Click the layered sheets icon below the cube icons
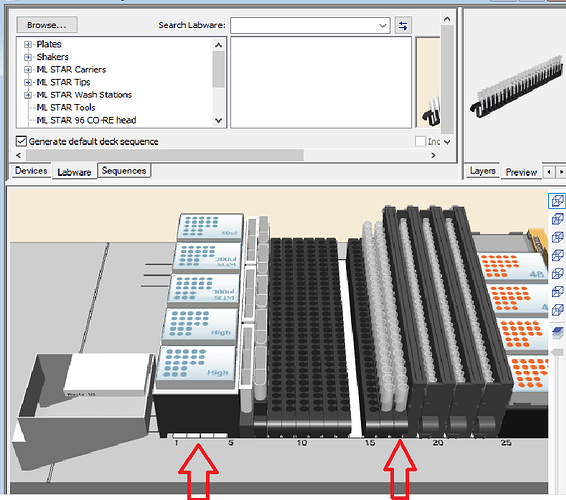Screen dimensions: 566x500 point(558,332)
